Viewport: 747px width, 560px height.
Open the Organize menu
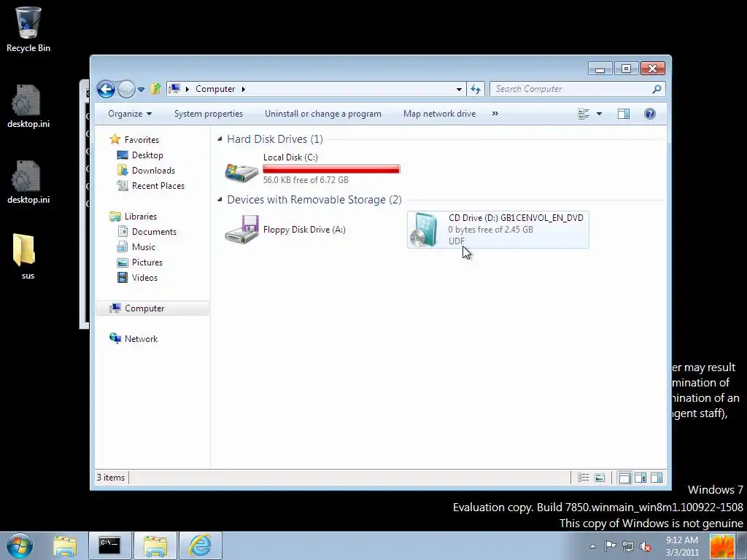pyautogui.click(x=130, y=114)
